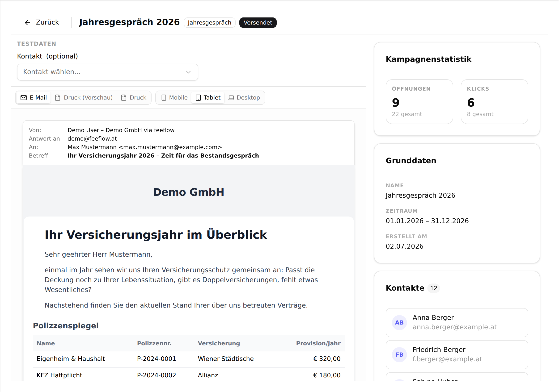Image resolution: width=559 pixels, height=392 pixels.
Task: Click Erstellt am date 02.07.2026
Action: pyautogui.click(x=404, y=246)
